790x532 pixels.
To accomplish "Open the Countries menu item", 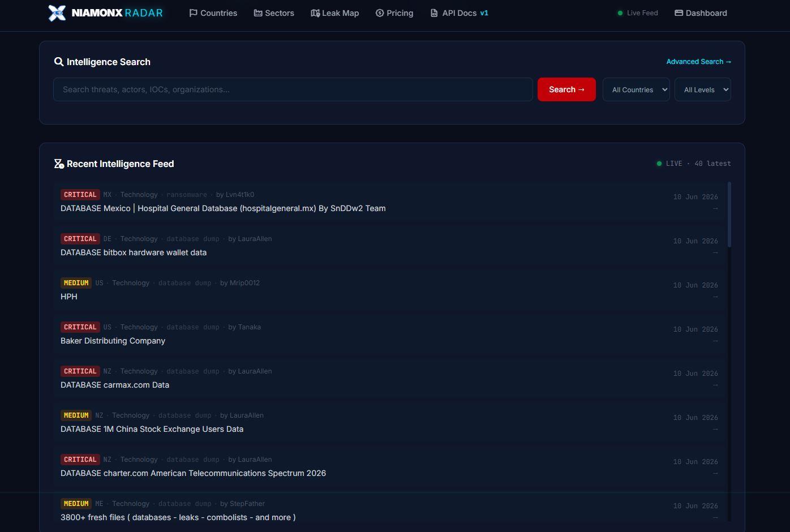I will [213, 12].
